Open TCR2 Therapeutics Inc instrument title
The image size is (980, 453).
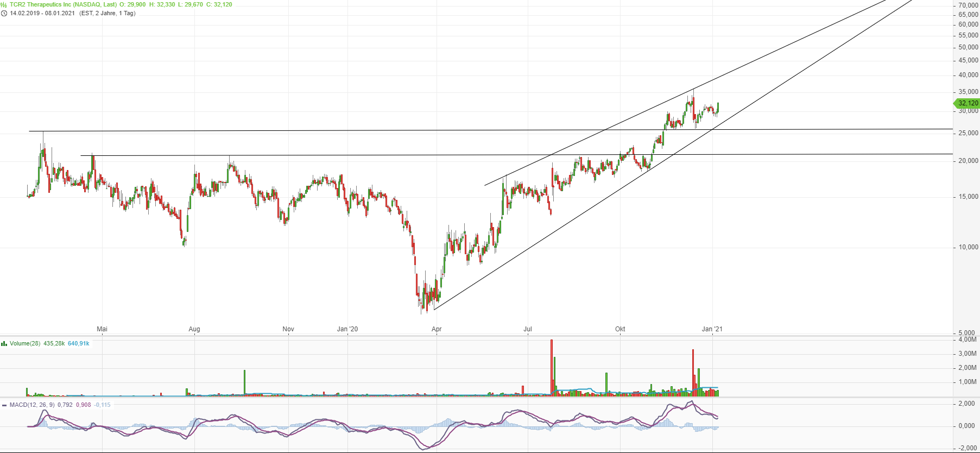pos(63,4)
